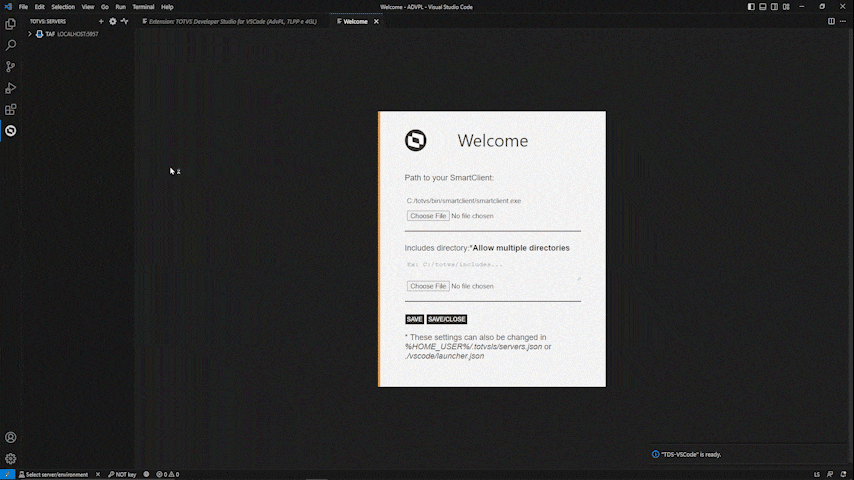
Task: Open servers settings gear in TOTVS: SERVERS header
Action: click(113, 21)
